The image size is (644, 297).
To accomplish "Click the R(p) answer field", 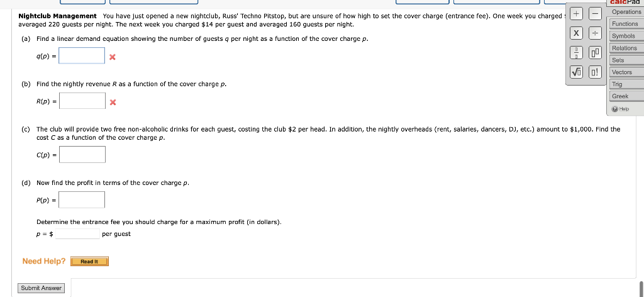I will pos(82,101).
